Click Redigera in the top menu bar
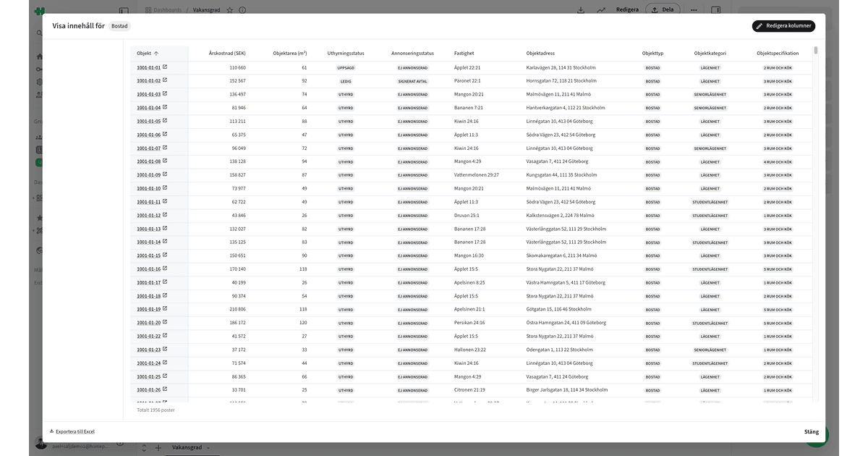The image size is (868, 456). point(626,9)
